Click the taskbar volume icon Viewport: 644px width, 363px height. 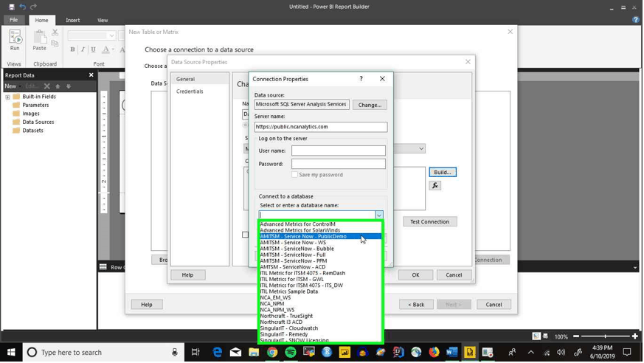(x=561, y=353)
